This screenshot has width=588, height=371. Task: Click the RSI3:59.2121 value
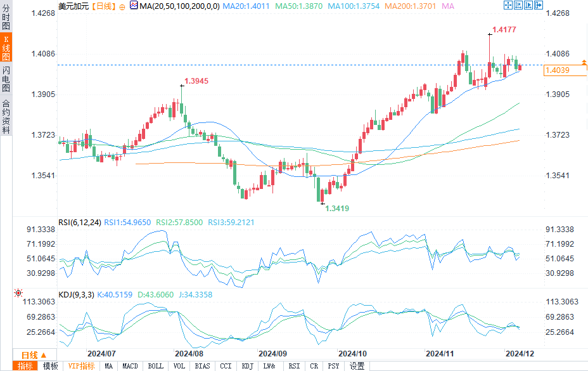coord(231,223)
